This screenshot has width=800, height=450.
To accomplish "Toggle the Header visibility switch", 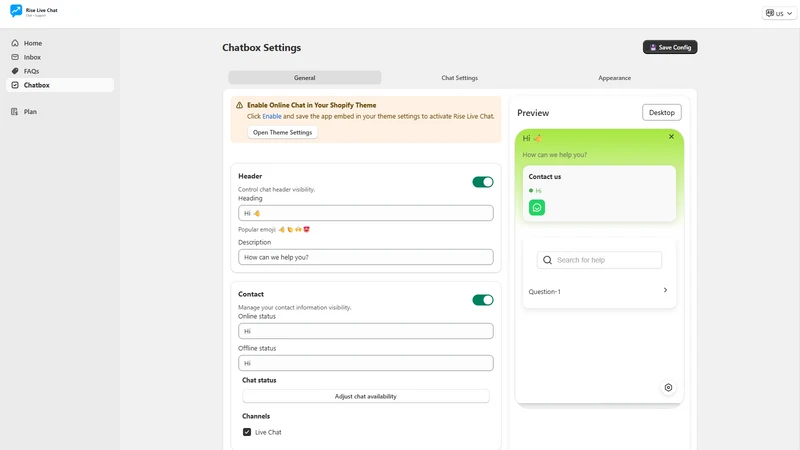I will [x=483, y=182].
